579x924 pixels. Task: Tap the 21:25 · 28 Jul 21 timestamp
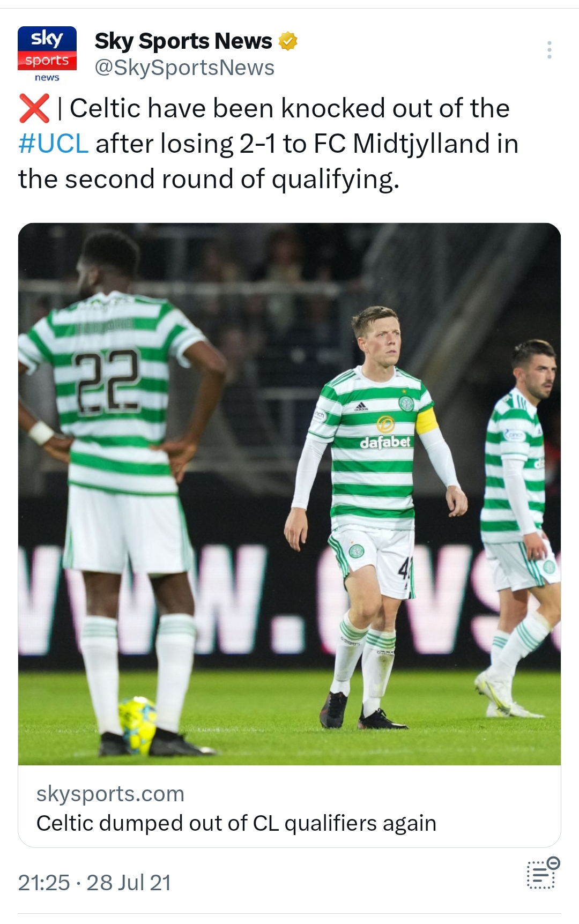coord(94,883)
